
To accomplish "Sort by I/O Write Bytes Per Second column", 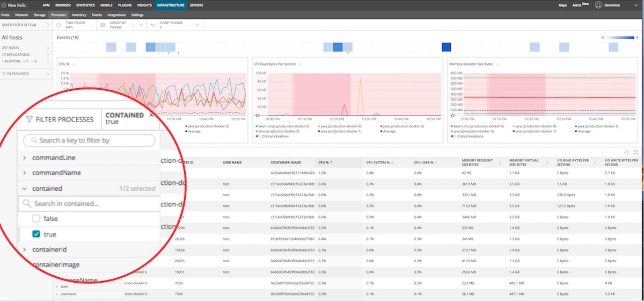I will pyautogui.click(x=621, y=162).
